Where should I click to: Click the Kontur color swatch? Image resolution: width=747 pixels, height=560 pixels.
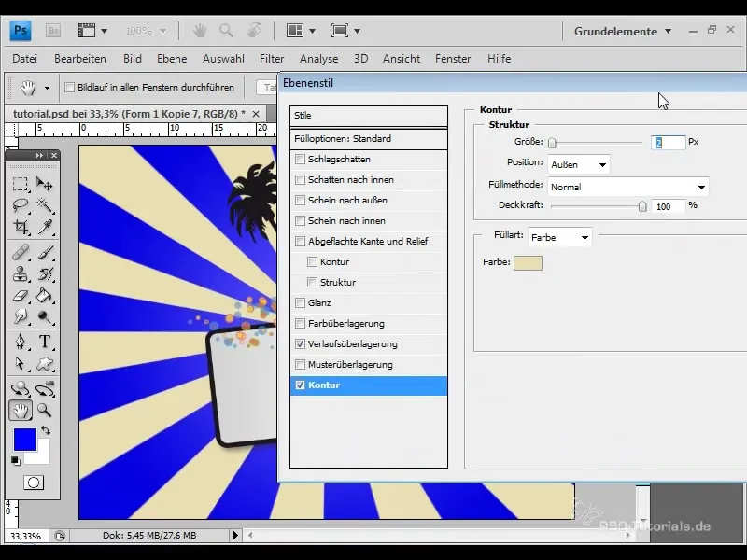(x=528, y=263)
